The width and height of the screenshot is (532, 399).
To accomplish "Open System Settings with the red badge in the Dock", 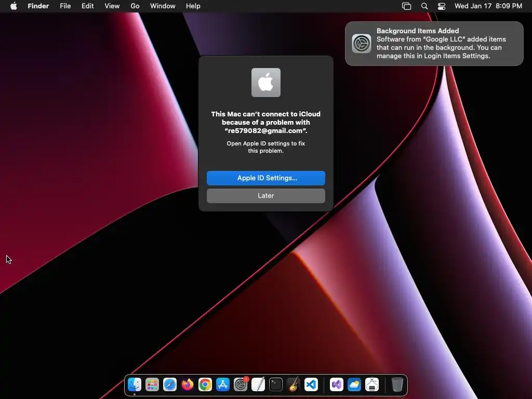I will [x=241, y=385].
